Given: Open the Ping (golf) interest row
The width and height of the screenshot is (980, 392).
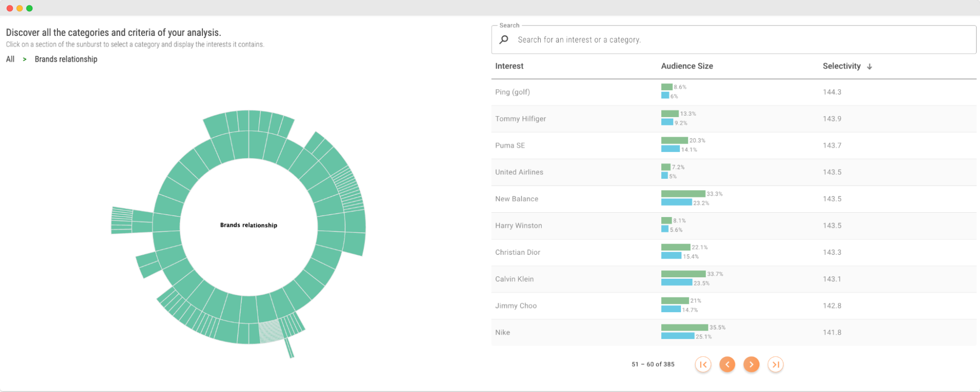Looking at the screenshot, I should click(x=734, y=92).
